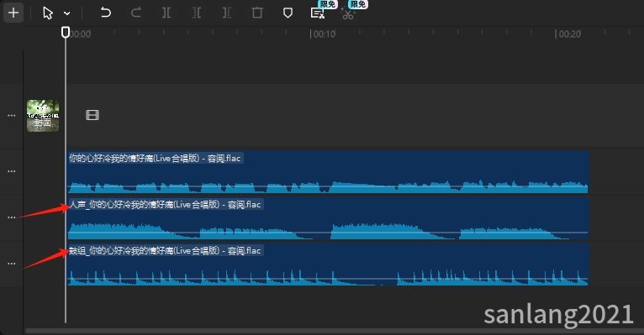644x335 pixels.
Task: Select the pointer selection tool
Action: (x=48, y=13)
